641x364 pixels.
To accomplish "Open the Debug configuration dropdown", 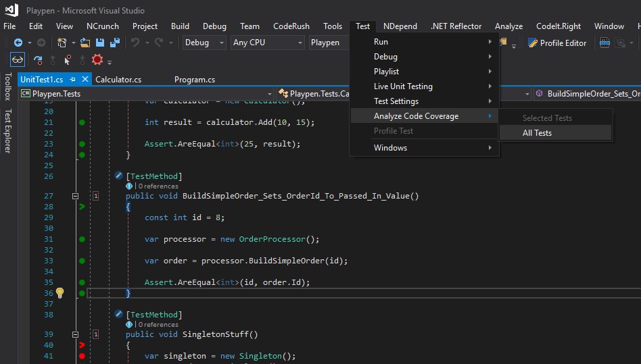I will tap(204, 43).
